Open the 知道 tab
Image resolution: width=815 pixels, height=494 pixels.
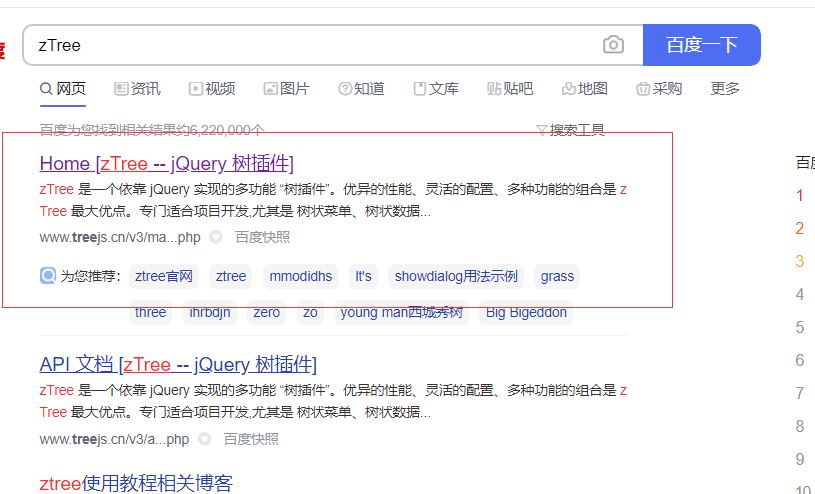(361, 89)
